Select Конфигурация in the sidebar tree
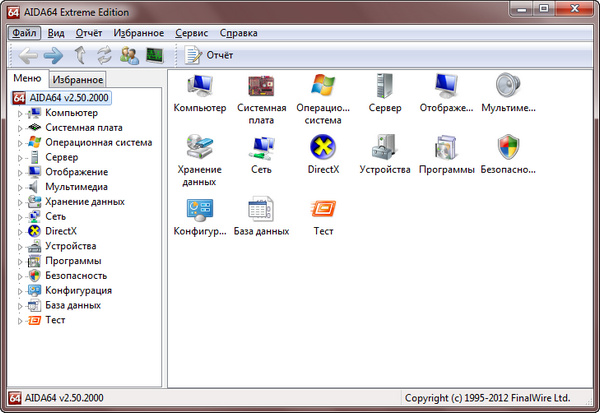 tap(78, 290)
